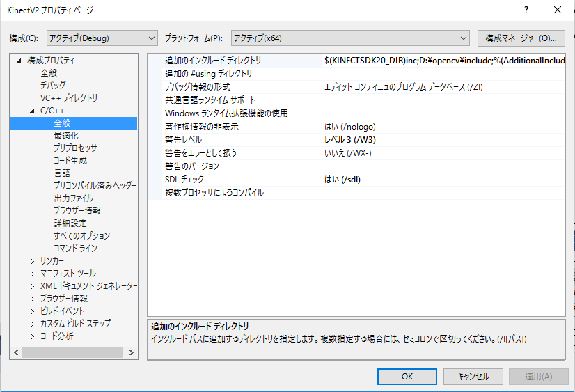Screen dimensions: 575x392
Task: Click the キャンセル button
Action: [473, 376]
